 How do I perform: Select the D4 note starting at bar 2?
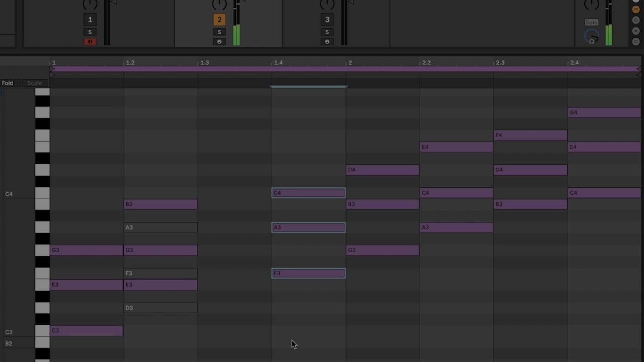tap(383, 170)
